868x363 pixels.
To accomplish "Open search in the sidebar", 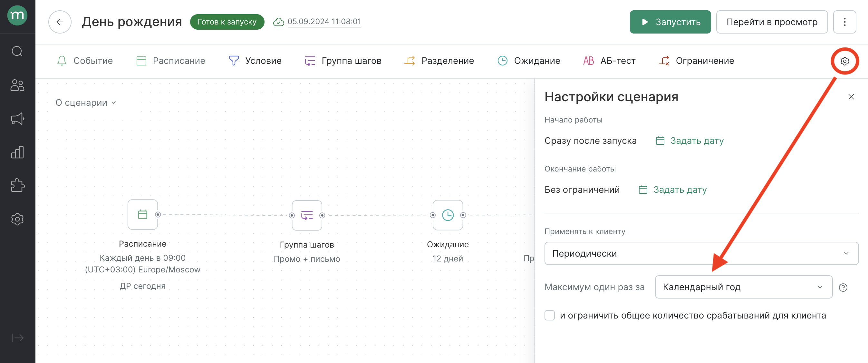I will [x=17, y=52].
